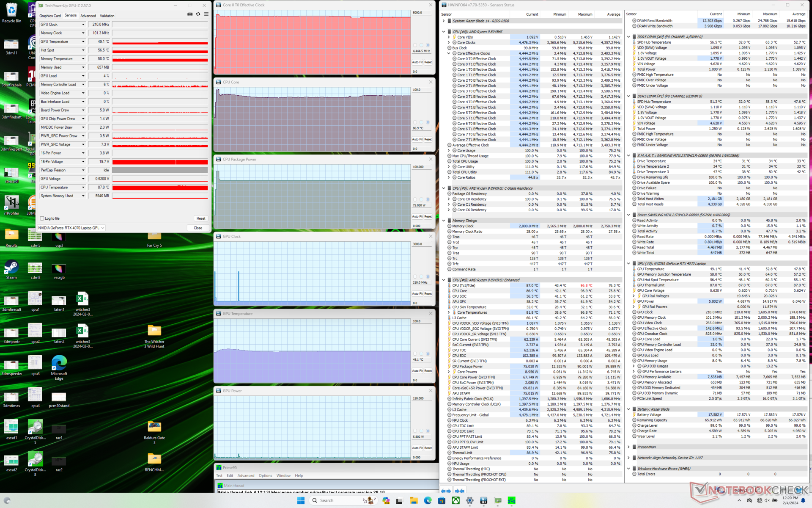Click Windows Start button
The height and width of the screenshot is (508, 812).
click(301, 500)
